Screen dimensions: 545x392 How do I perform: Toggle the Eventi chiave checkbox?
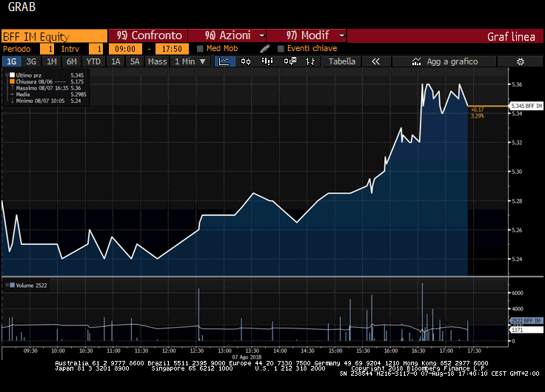click(x=281, y=49)
